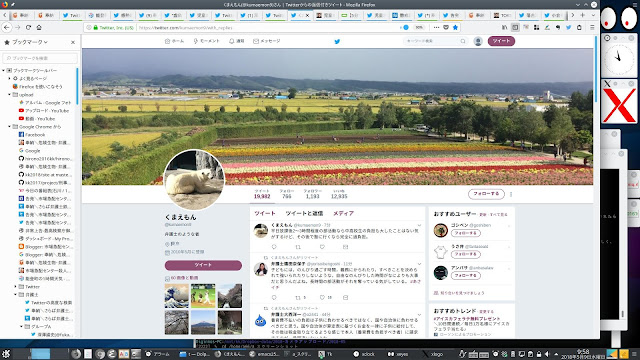Open the xclock entry in the taskbar

(x=364, y=354)
